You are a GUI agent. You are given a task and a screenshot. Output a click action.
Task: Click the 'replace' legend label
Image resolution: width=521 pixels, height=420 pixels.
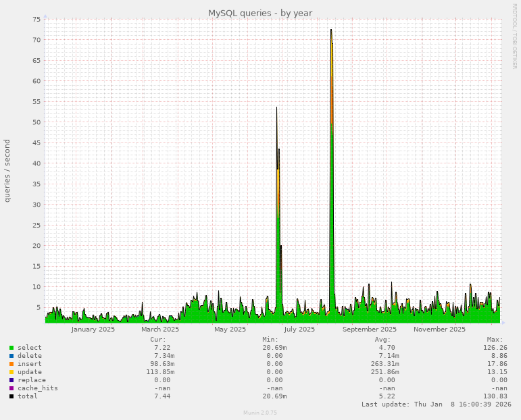[32, 380]
